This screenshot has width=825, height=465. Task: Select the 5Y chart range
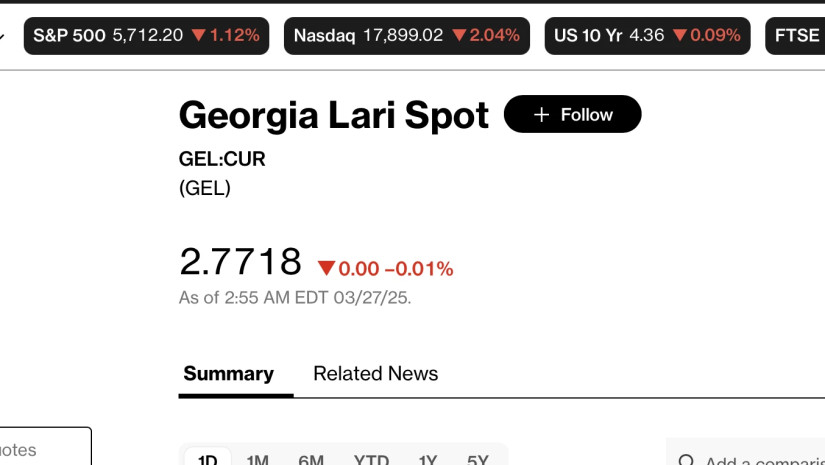click(x=478, y=460)
